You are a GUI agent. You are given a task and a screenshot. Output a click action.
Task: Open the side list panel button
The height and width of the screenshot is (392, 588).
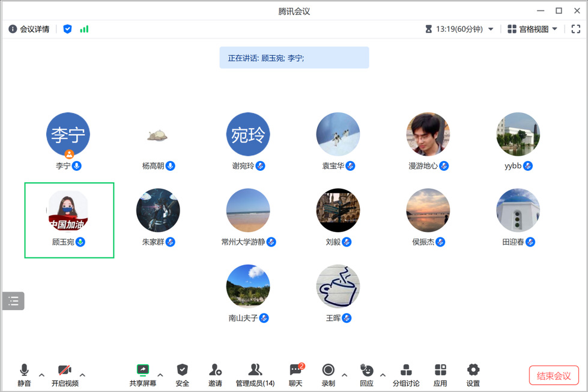click(13, 301)
